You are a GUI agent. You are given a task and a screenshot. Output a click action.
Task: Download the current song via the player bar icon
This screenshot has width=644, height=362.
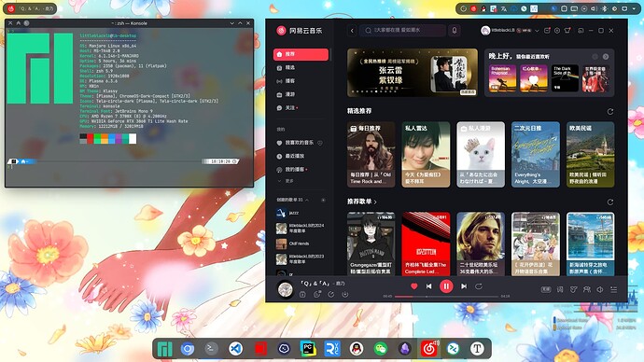click(345, 294)
